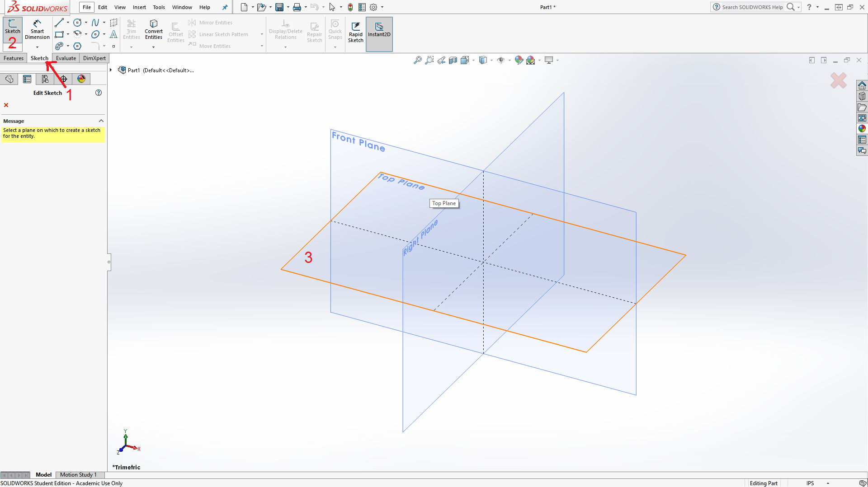Click the New document button
868x487 pixels.
(244, 7)
